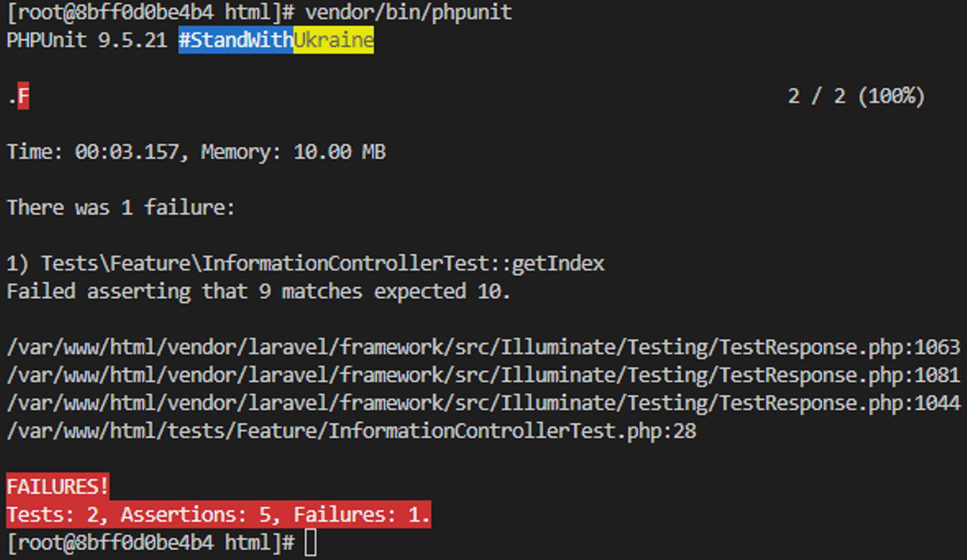Click the TestResponse.php:1063 stack trace path
The width and height of the screenshot is (967, 560).
click(483, 347)
